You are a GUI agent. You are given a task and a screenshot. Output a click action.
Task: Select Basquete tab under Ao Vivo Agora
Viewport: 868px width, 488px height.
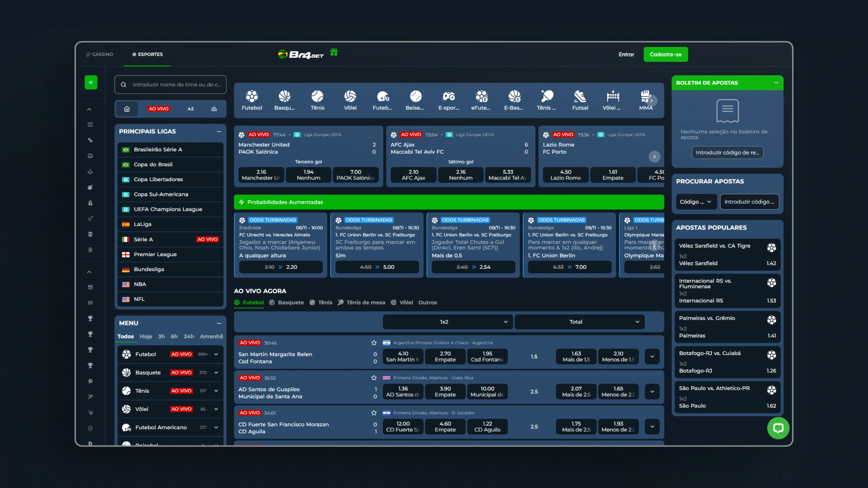(x=286, y=302)
